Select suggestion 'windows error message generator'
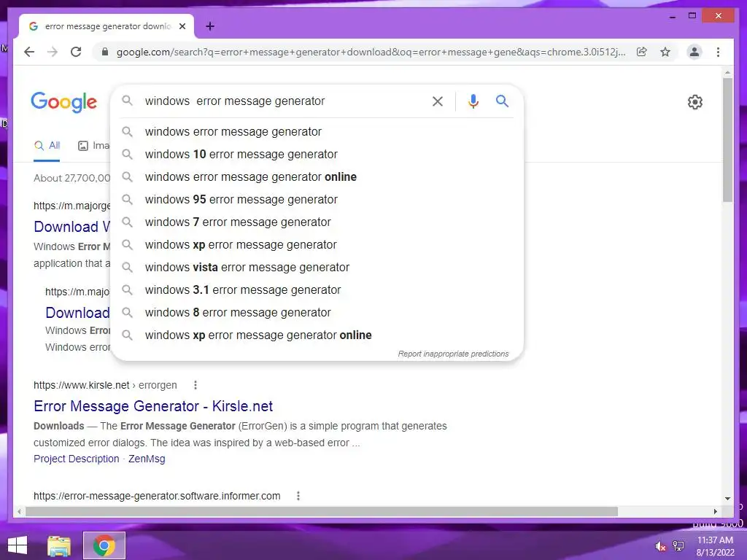Screen dimensions: 747x560 317,131
